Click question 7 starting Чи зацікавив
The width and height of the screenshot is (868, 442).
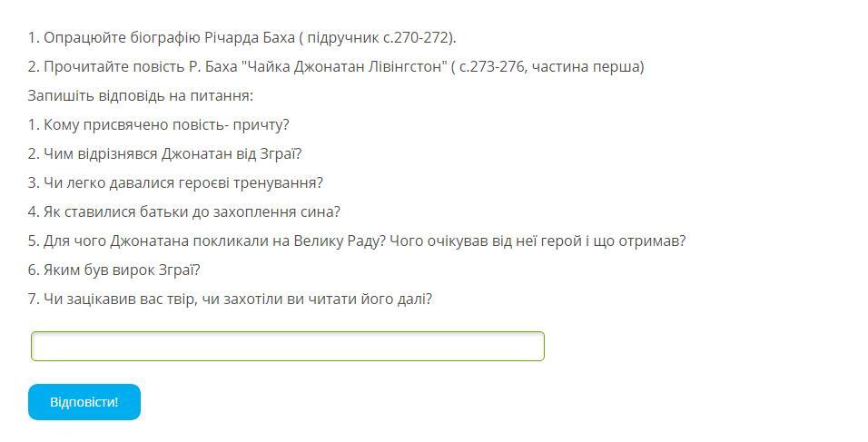(230, 300)
